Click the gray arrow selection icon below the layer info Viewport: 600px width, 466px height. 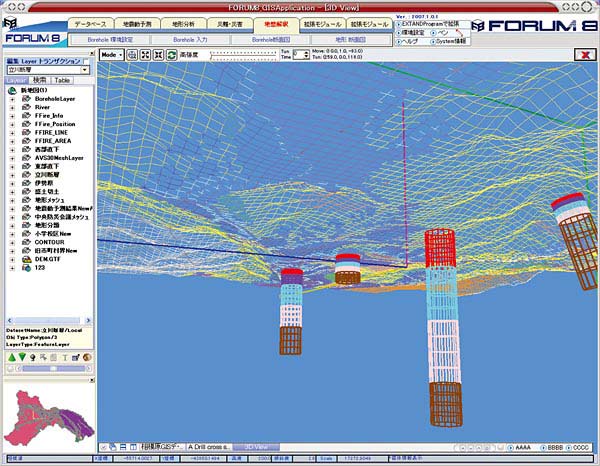point(43,358)
